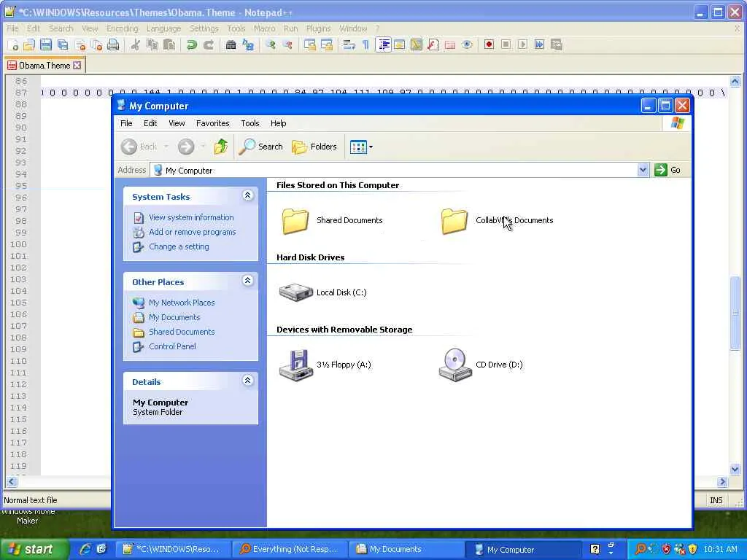
Task: Select the Obama.Theme document tab
Action: point(44,65)
